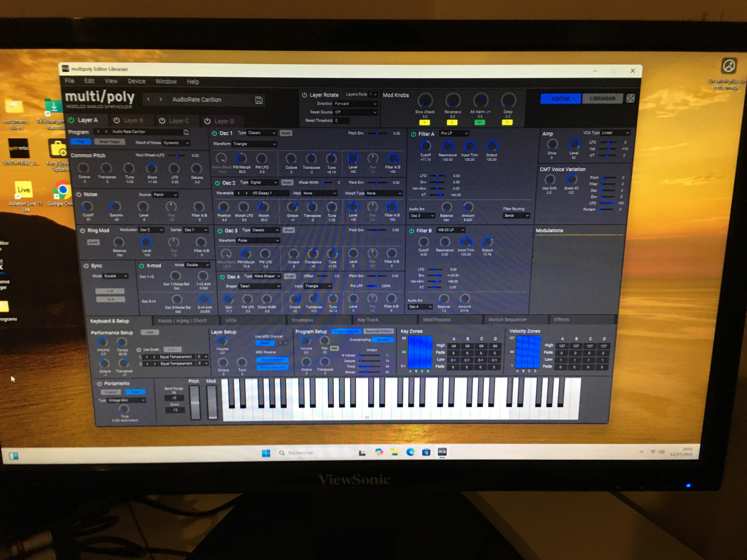Open Layer Rotate Direction Forward dropdown
Viewport: 747px width, 560px height.
(355, 104)
